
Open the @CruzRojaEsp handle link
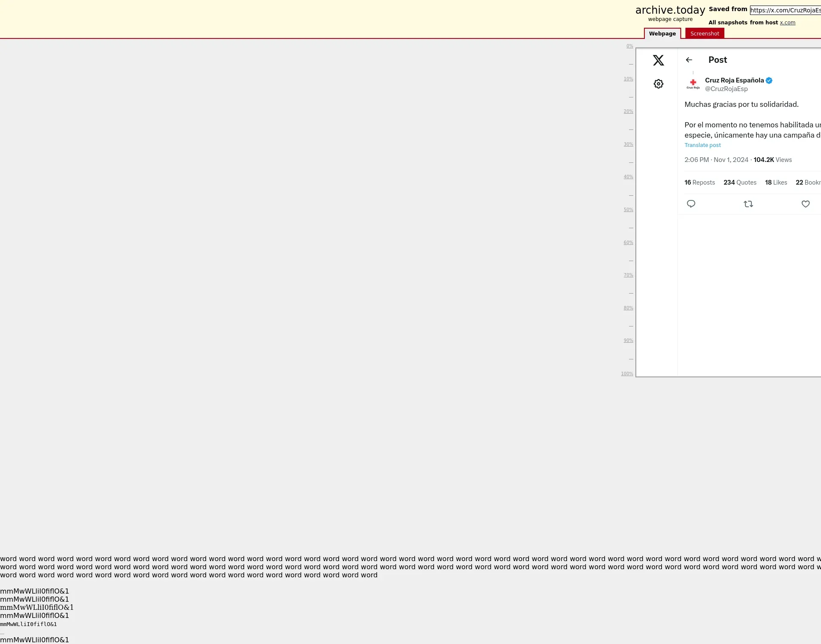coord(726,89)
